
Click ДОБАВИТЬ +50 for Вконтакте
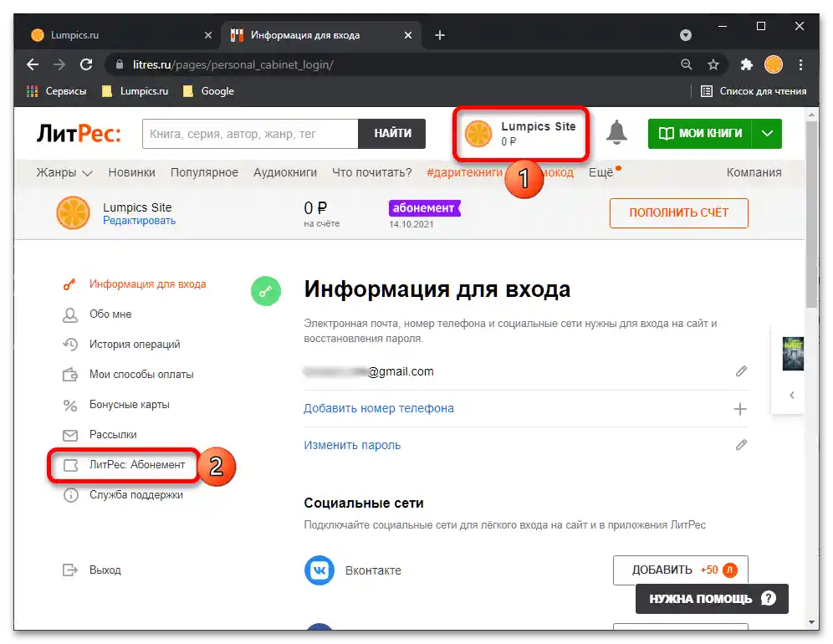click(681, 570)
